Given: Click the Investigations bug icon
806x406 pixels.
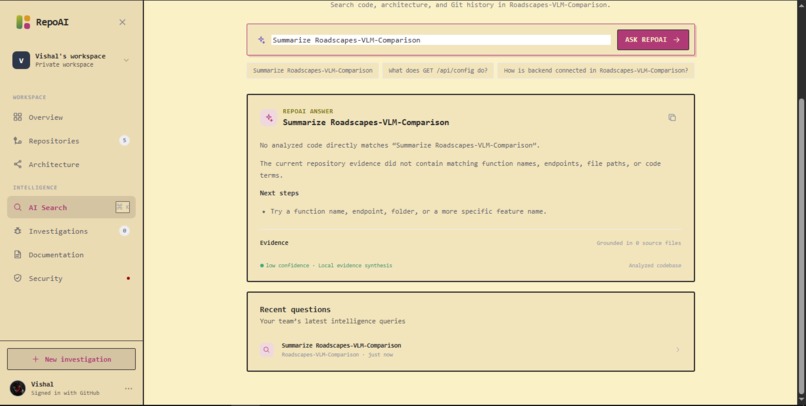Looking at the screenshot, I should click(17, 231).
